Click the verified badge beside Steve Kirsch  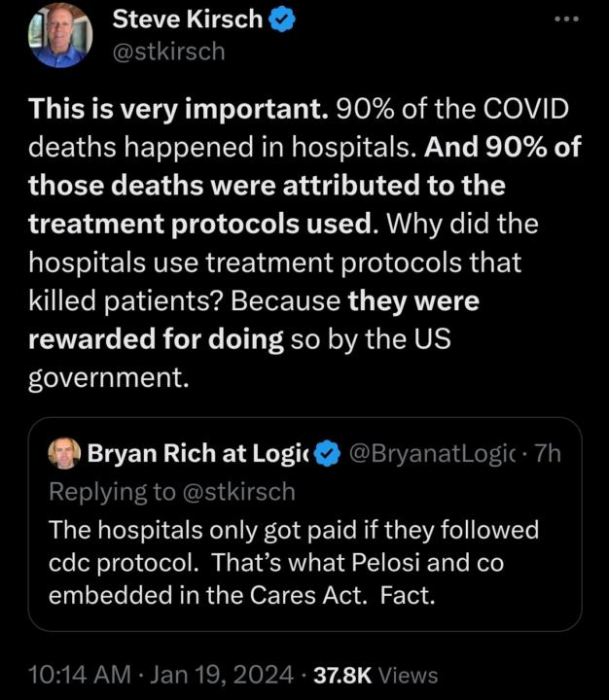[283, 18]
